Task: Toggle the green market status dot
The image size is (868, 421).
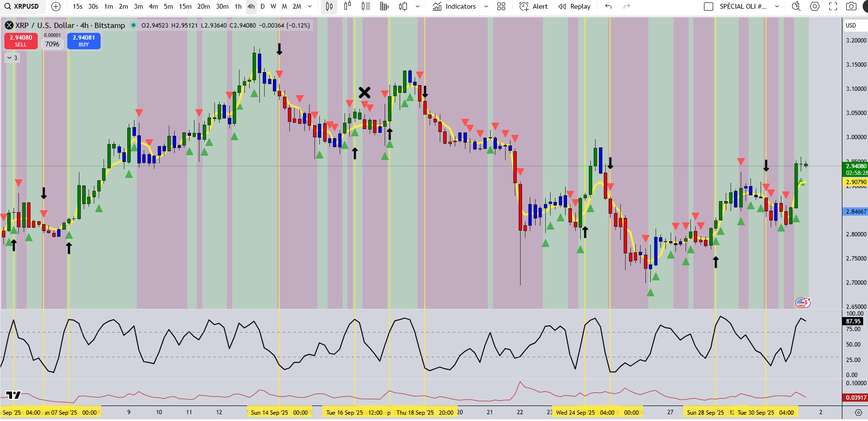Action: [134, 25]
